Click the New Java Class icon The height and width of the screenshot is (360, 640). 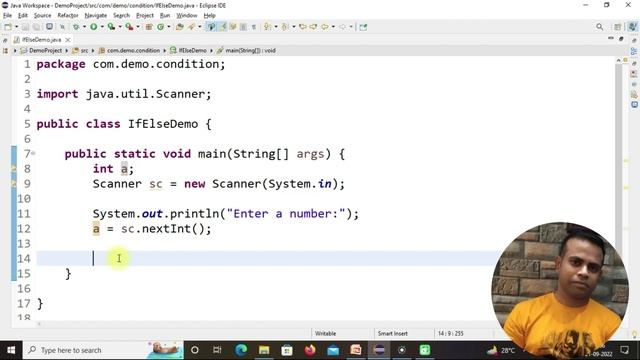160,27
